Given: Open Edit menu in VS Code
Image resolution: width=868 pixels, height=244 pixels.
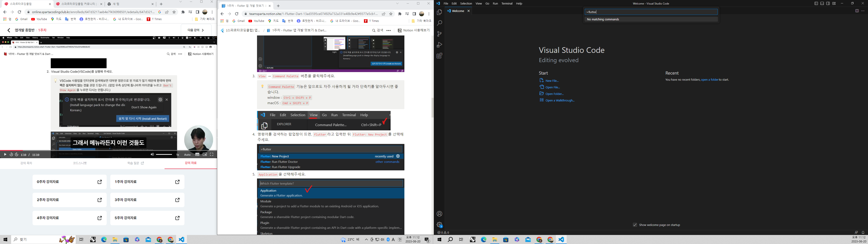Looking at the screenshot, I should pyautogui.click(x=454, y=3).
